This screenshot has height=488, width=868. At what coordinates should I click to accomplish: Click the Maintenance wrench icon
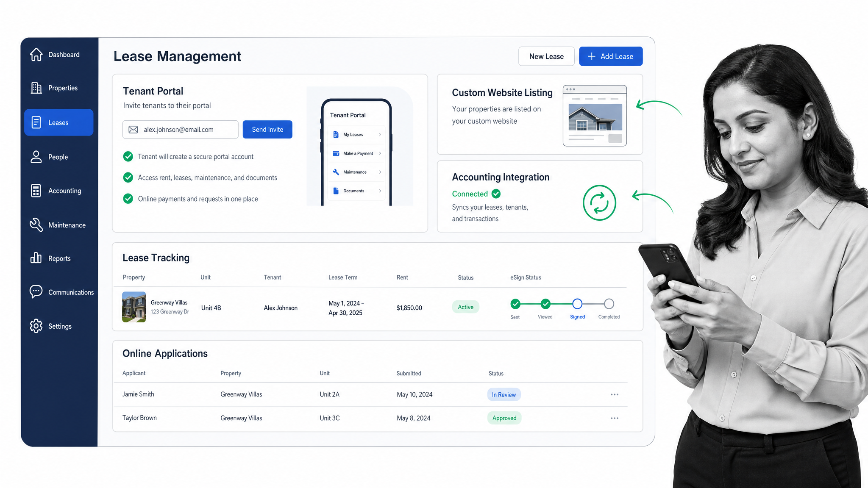click(36, 225)
